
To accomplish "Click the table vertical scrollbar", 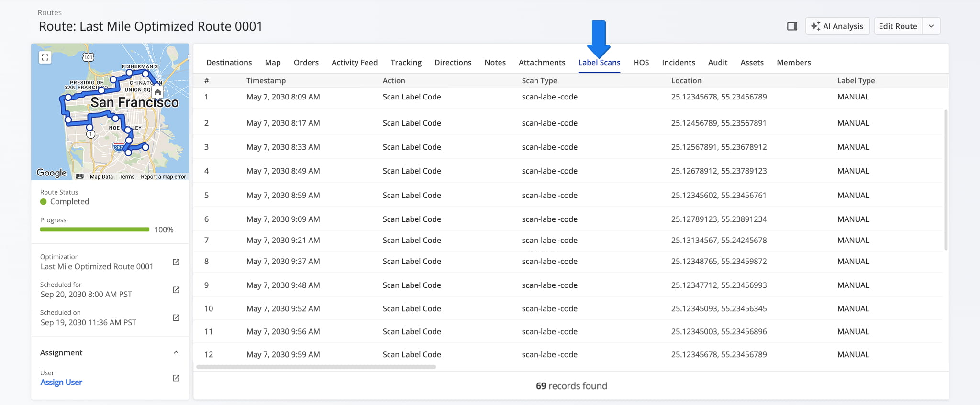I will point(946,180).
